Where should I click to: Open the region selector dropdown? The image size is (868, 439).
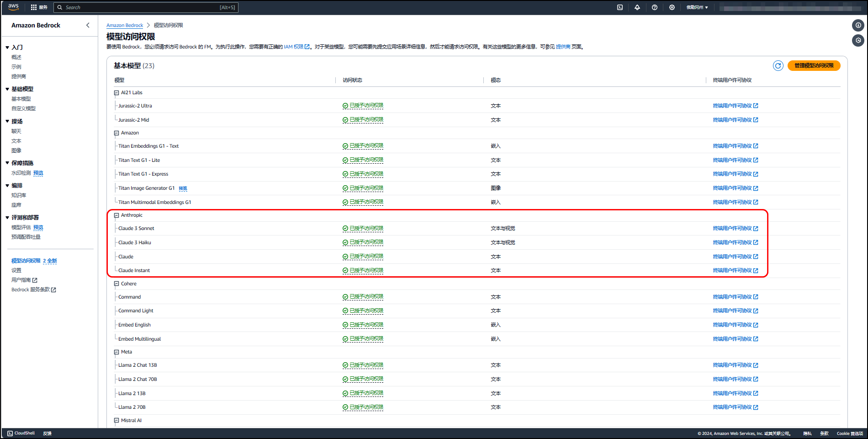697,7
